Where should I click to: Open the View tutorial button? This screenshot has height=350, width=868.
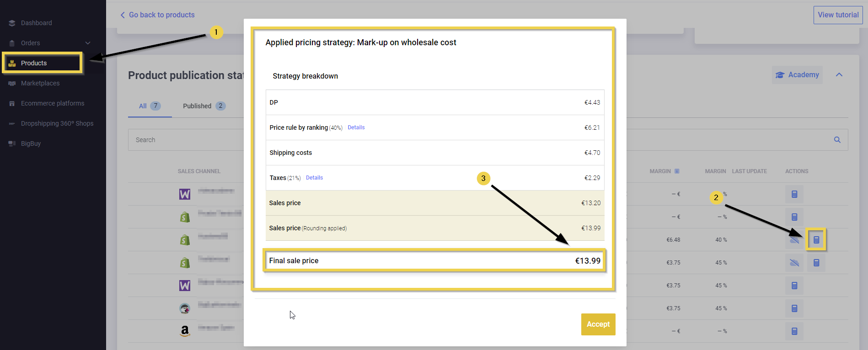coord(838,15)
